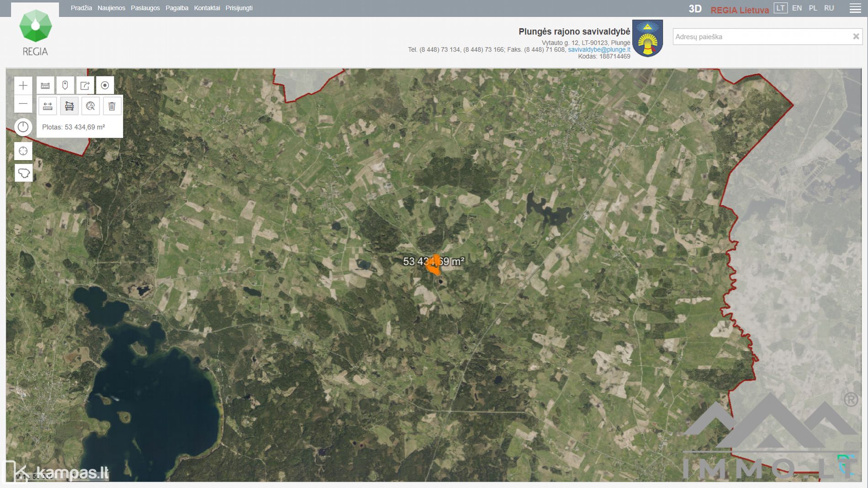The width and height of the screenshot is (868, 488).
Task: Switch language to EN
Action: (797, 8)
